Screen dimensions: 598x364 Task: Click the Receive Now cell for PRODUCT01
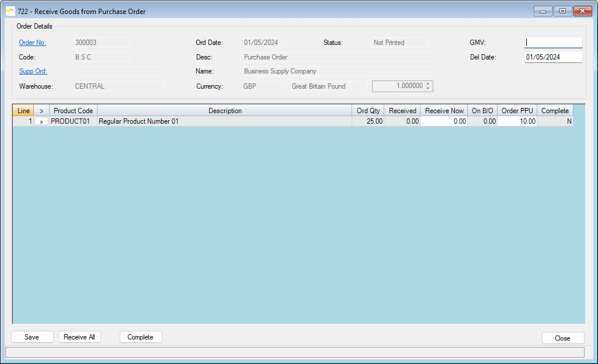coord(444,121)
